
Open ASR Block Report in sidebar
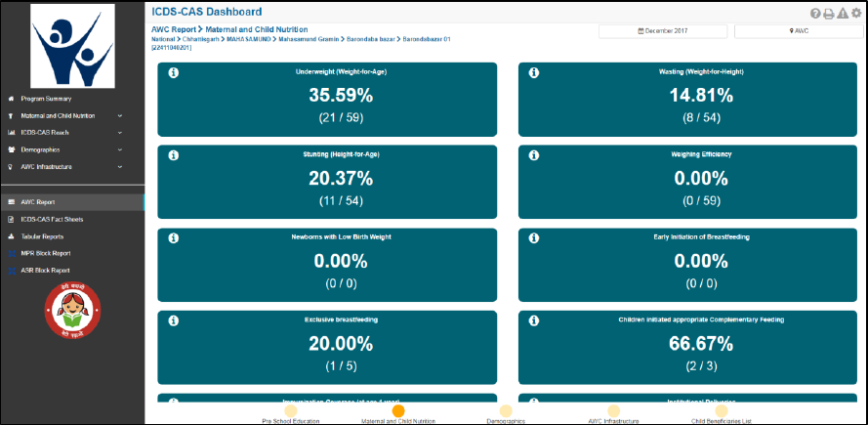pyautogui.click(x=45, y=271)
